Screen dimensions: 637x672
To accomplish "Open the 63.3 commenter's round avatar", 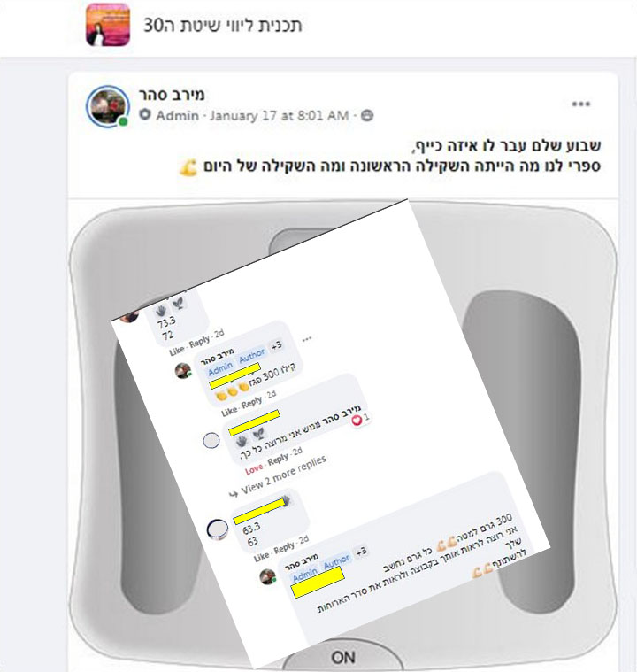I will [217, 529].
